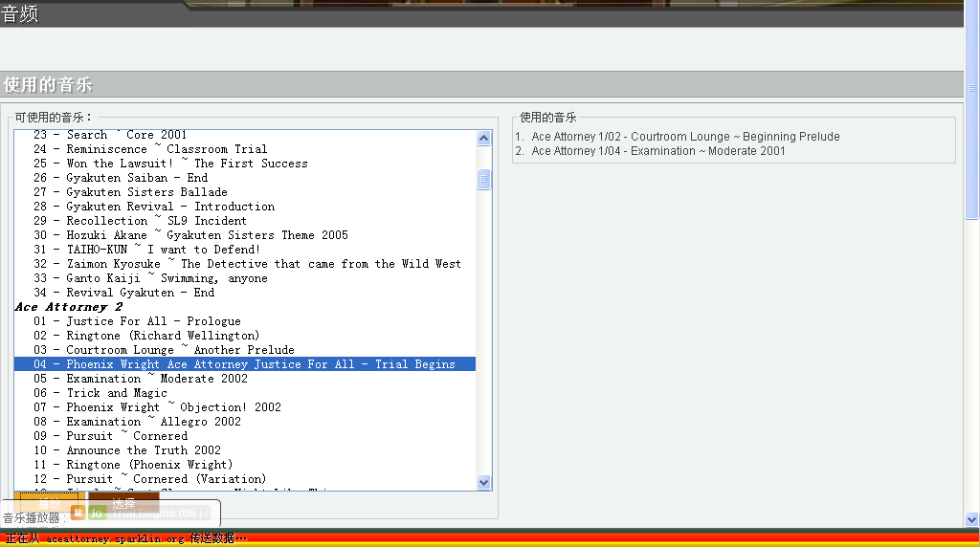Select '07 - Phoenix Wright ~ Objection! 2002'
The height and width of the screenshot is (547, 980).
click(x=244, y=407)
